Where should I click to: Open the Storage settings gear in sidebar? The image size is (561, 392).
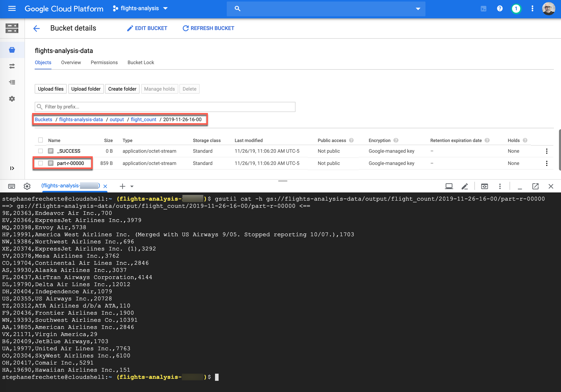pos(12,99)
